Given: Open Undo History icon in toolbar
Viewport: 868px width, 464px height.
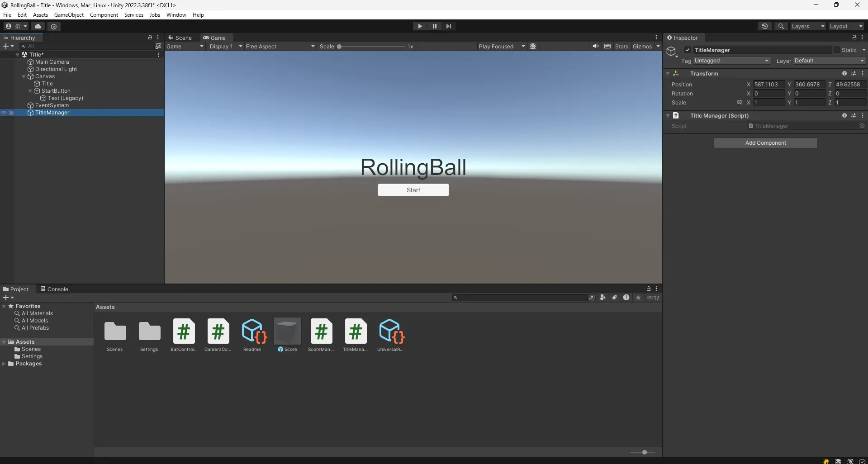Looking at the screenshot, I should coord(764,26).
